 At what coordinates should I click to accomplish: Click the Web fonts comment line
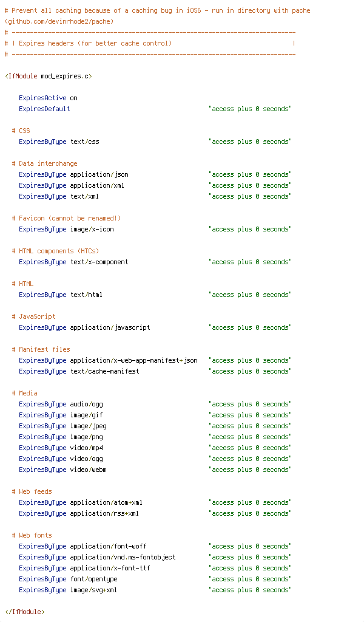pyautogui.click(x=32, y=536)
